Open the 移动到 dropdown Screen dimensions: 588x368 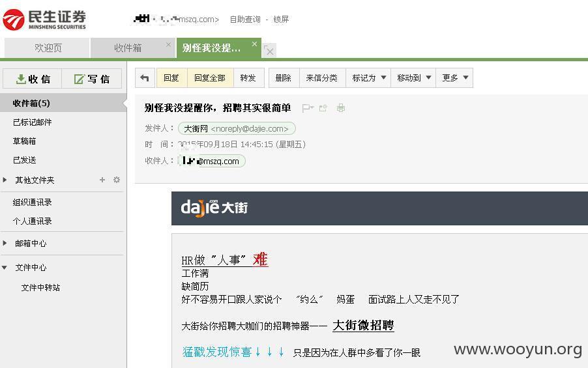413,78
